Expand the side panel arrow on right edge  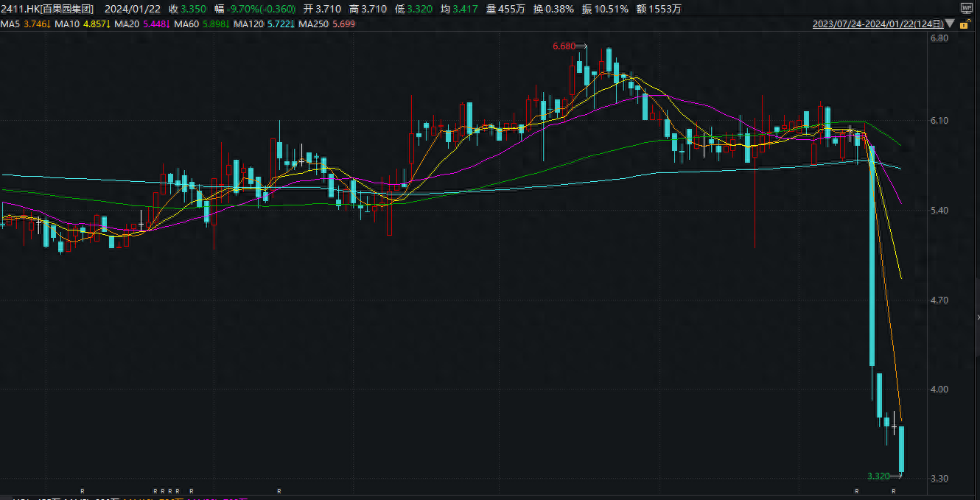[x=977, y=317]
